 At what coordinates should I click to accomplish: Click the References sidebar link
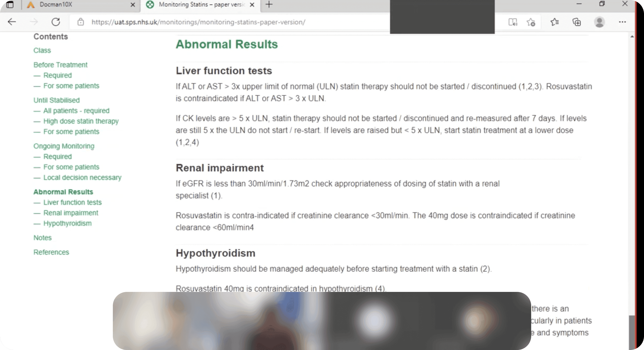pos(51,252)
